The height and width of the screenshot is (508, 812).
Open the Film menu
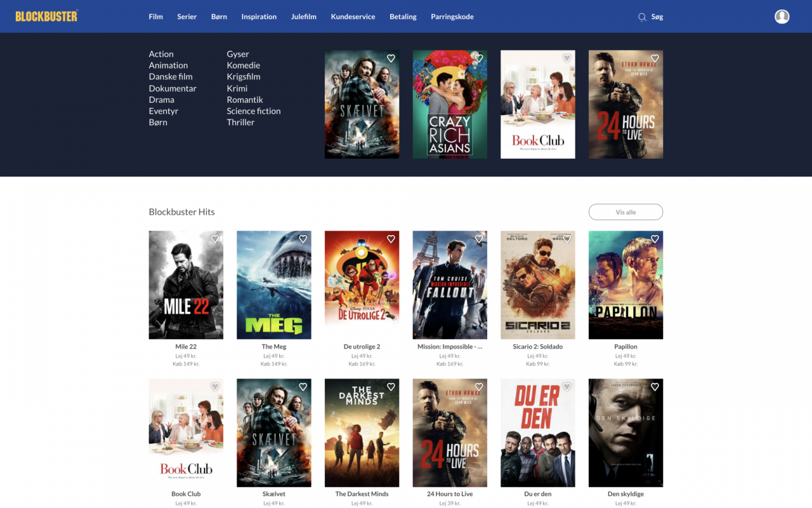156,17
